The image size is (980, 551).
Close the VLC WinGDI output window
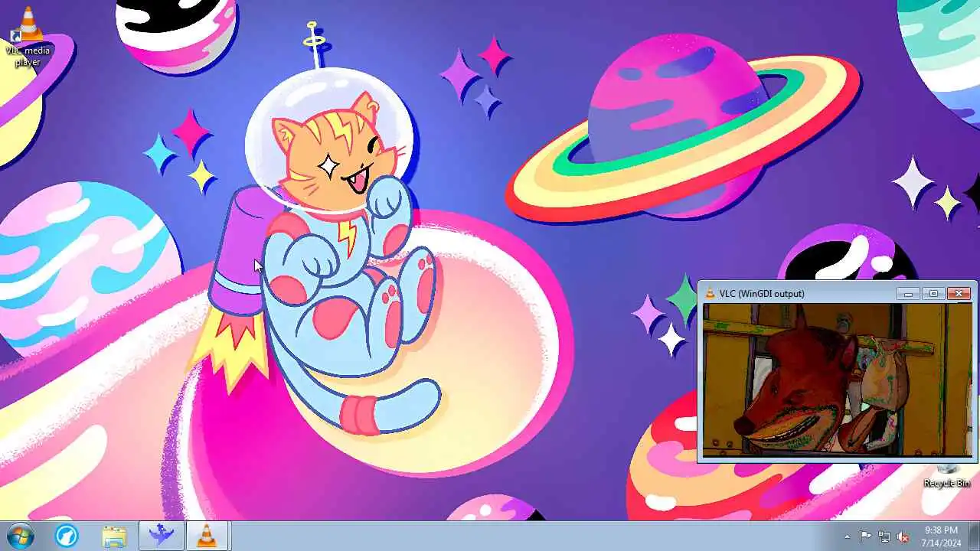coord(959,293)
